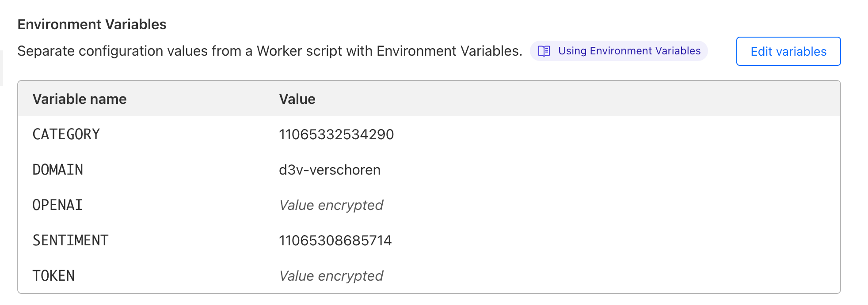Viewport: 868px width, 305px height.
Task: Click the encrypted value for TOKEN
Action: 331,276
